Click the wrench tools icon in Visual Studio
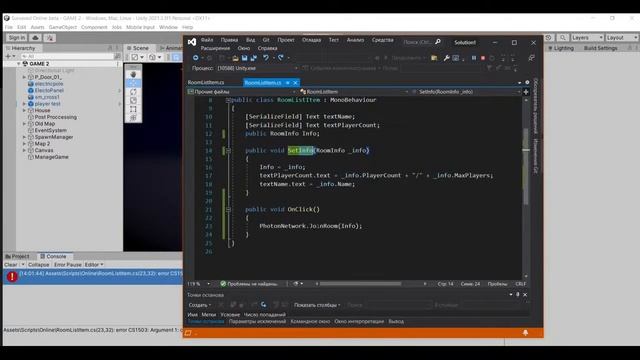Screen dimensions: 640x360 pyautogui.click(x=447, y=58)
